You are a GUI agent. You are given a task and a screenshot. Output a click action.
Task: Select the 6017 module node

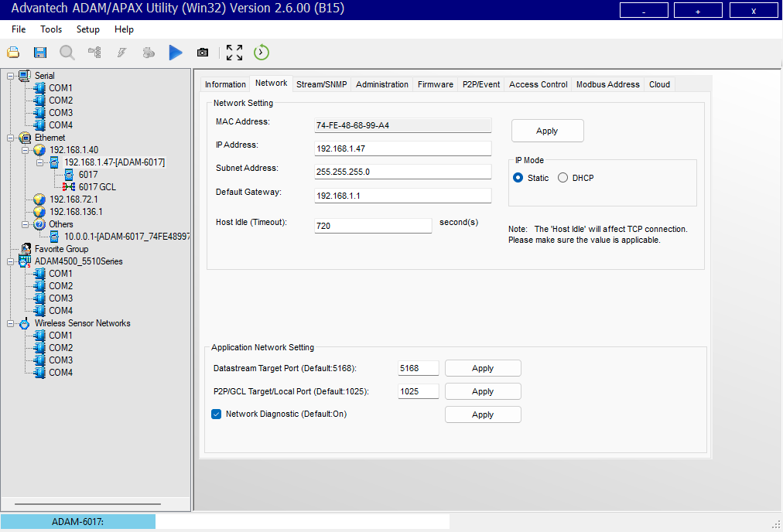coord(88,175)
